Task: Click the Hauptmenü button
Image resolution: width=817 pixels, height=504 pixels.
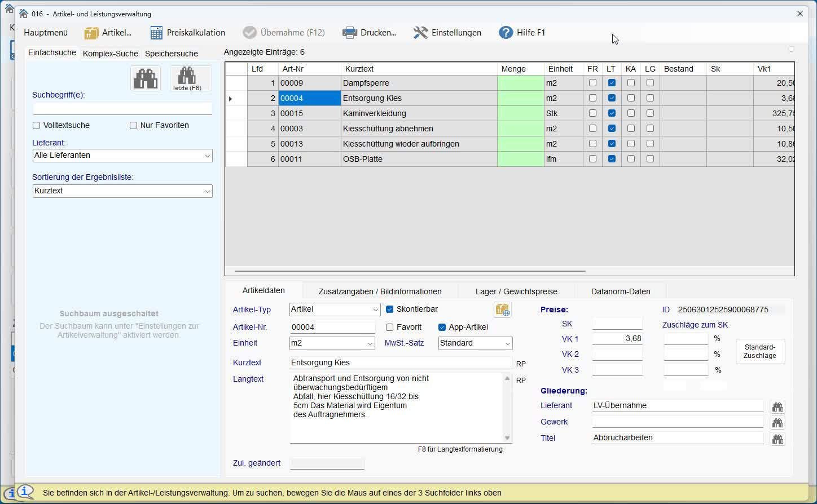Action: coord(46,33)
